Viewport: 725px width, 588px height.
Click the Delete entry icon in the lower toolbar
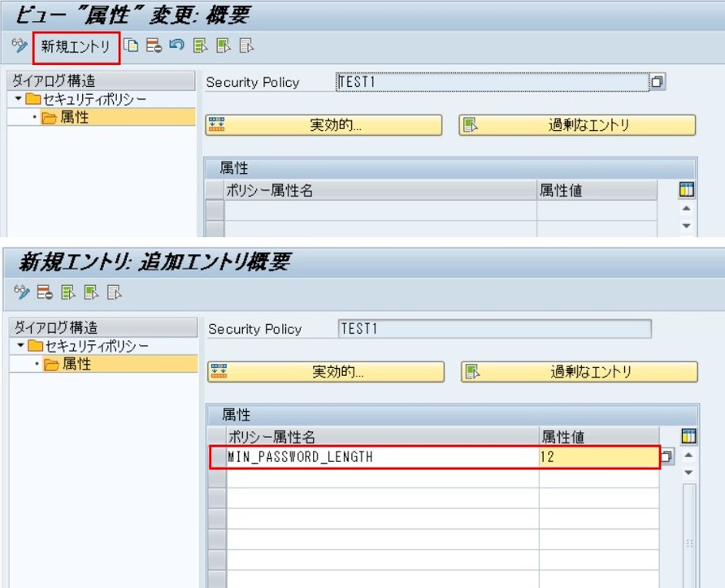coord(46,292)
